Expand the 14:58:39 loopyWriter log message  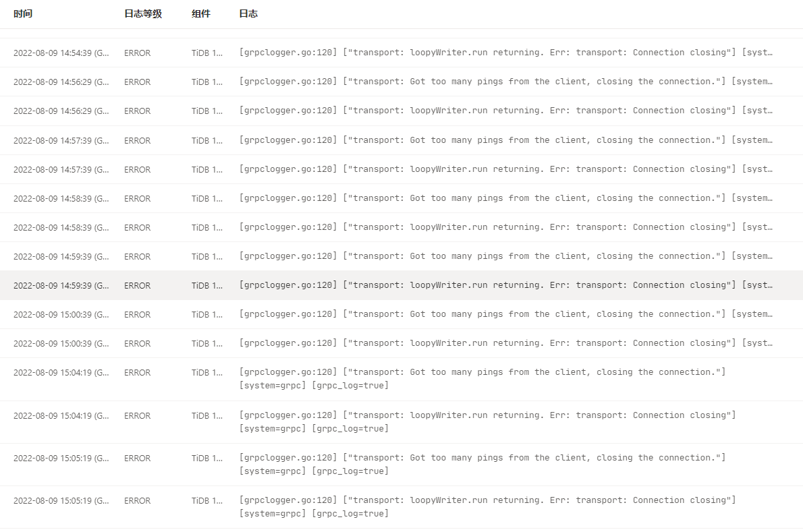pyautogui.click(x=506, y=227)
